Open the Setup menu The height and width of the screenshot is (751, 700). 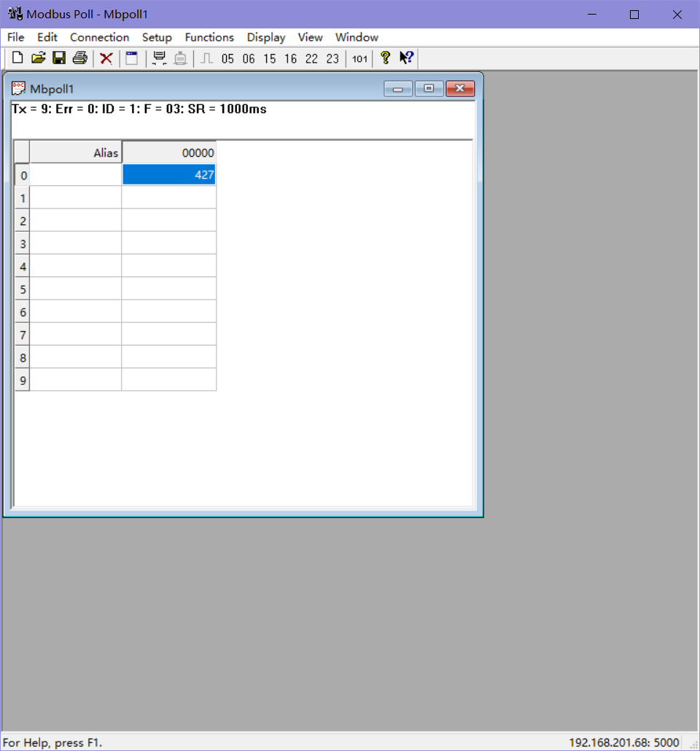tap(157, 37)
